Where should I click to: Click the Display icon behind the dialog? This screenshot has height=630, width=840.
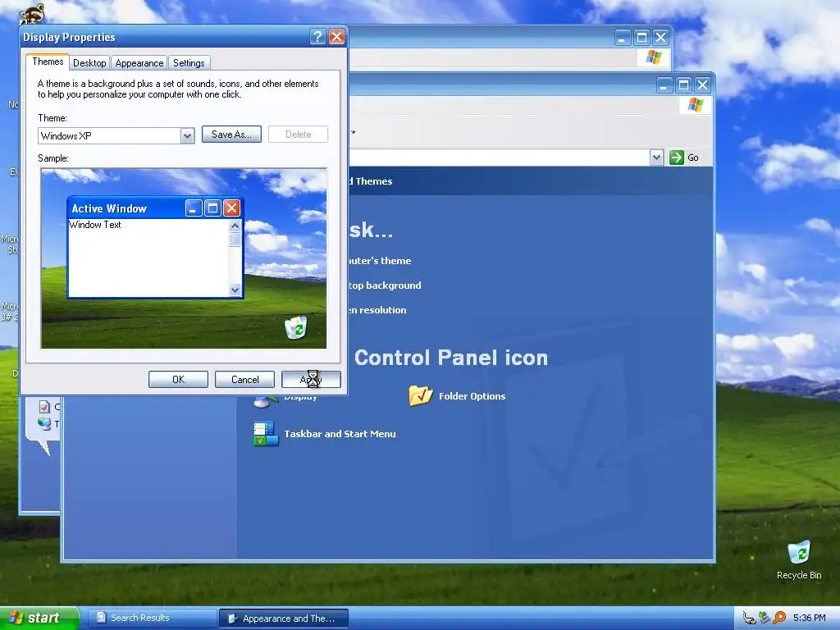coord(266,400)
